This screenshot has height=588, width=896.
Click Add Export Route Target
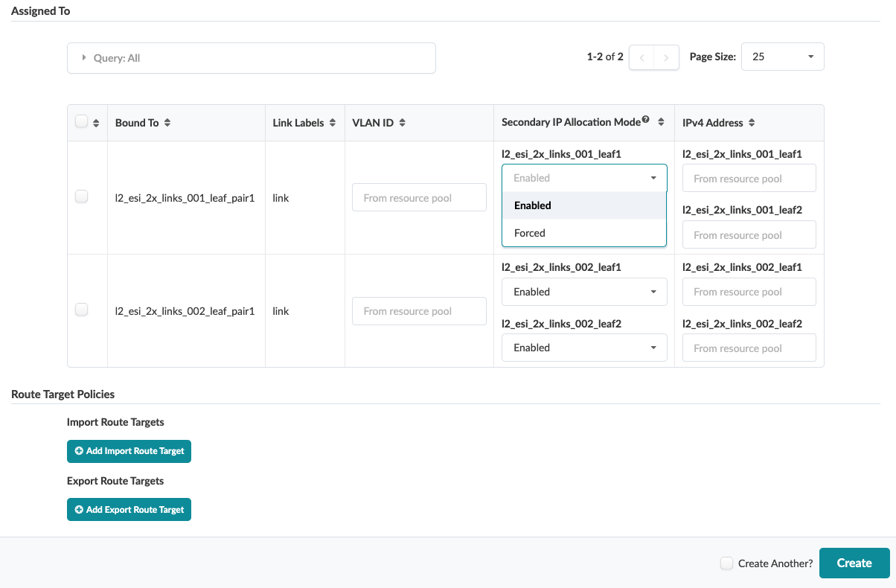click(129, 510)
